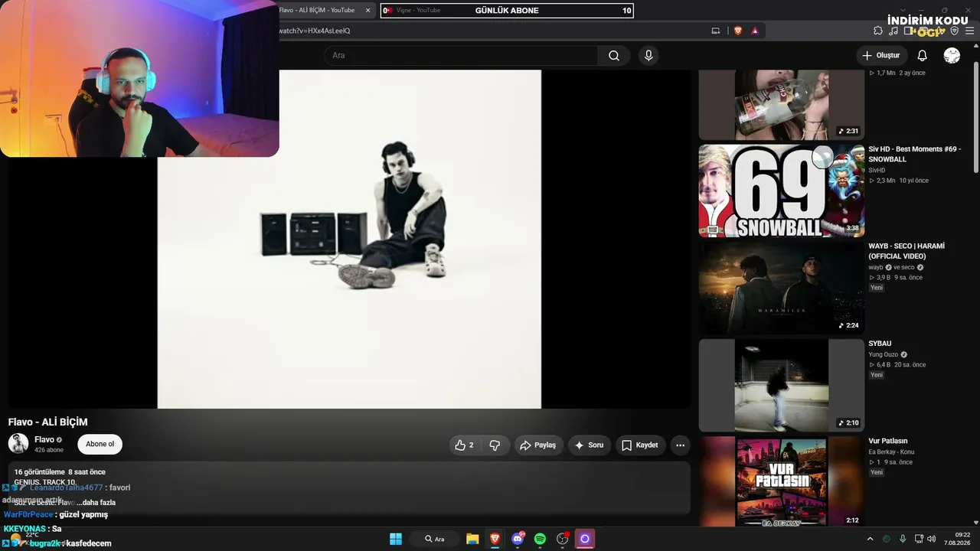Click the YouTube search magnifier button
The width and height of the screenshot is (980, 551).
tap(613, 56)
